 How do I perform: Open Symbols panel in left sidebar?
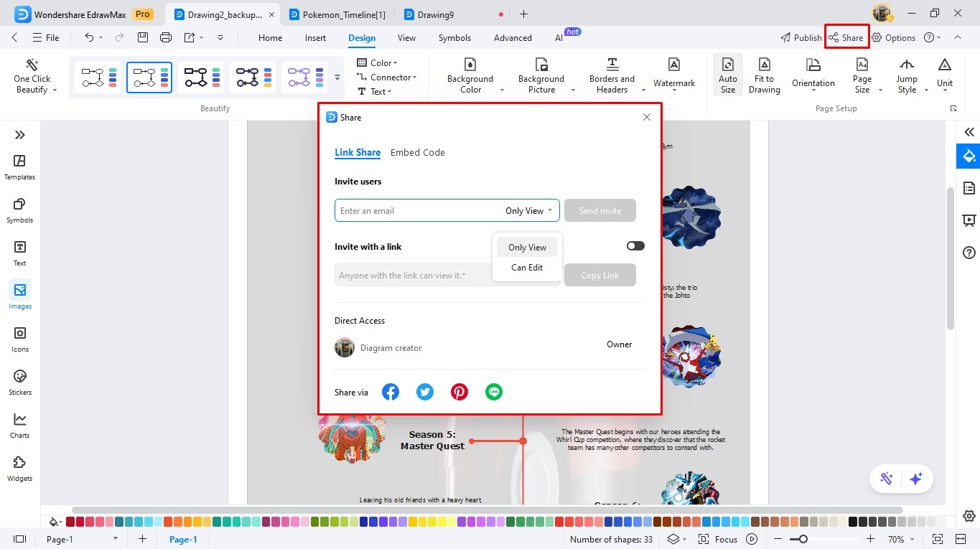point(20,210)
